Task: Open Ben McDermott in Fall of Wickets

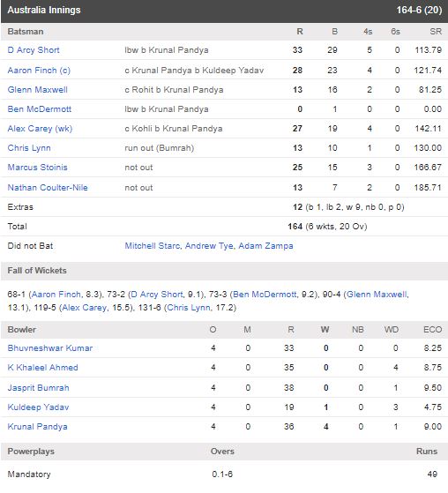Action: (x=265, y=295)
